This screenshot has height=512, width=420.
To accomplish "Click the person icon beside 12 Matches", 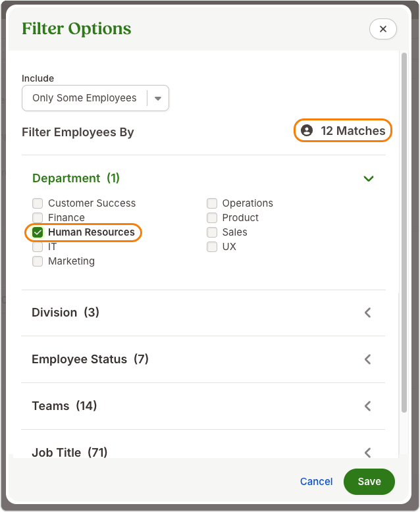I will (x=307, y=130).
